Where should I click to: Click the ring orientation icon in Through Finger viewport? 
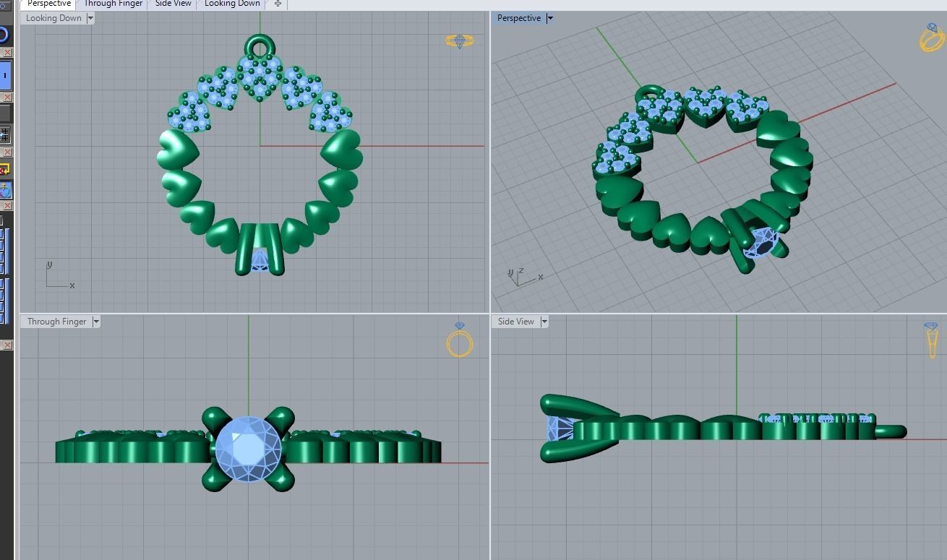click(460, 340)
